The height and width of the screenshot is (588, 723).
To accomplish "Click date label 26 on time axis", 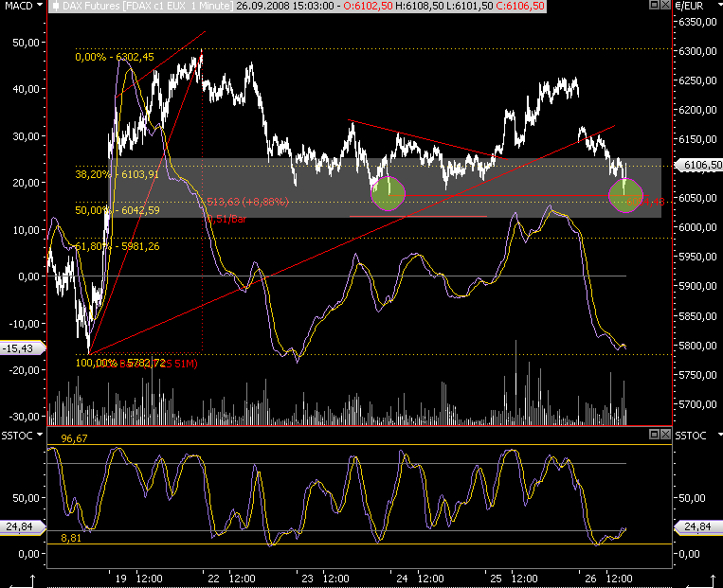I will pos(590,579).
